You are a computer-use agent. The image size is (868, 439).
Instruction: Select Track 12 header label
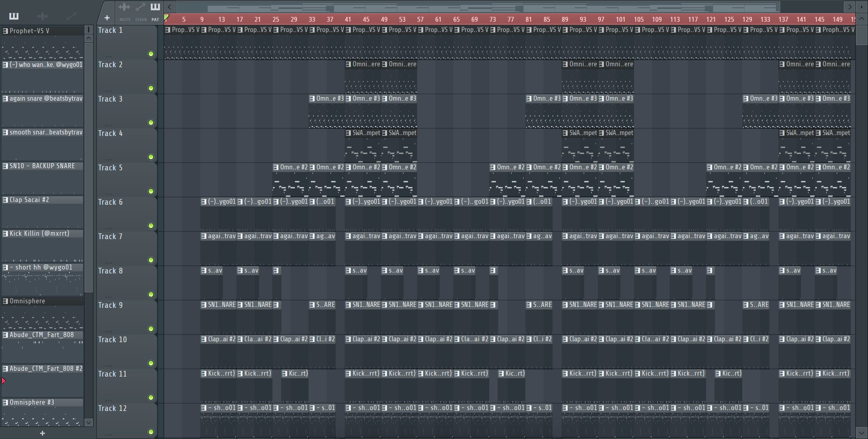(x=112, y=408)
